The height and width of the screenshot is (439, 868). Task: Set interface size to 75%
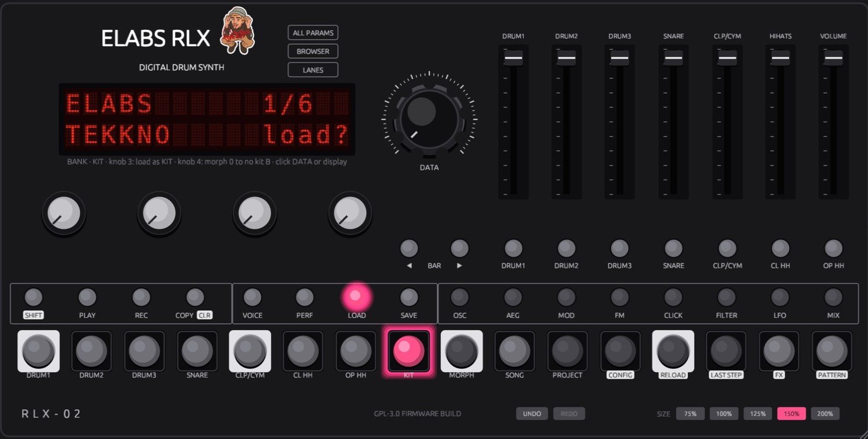(x=690, y=414)
